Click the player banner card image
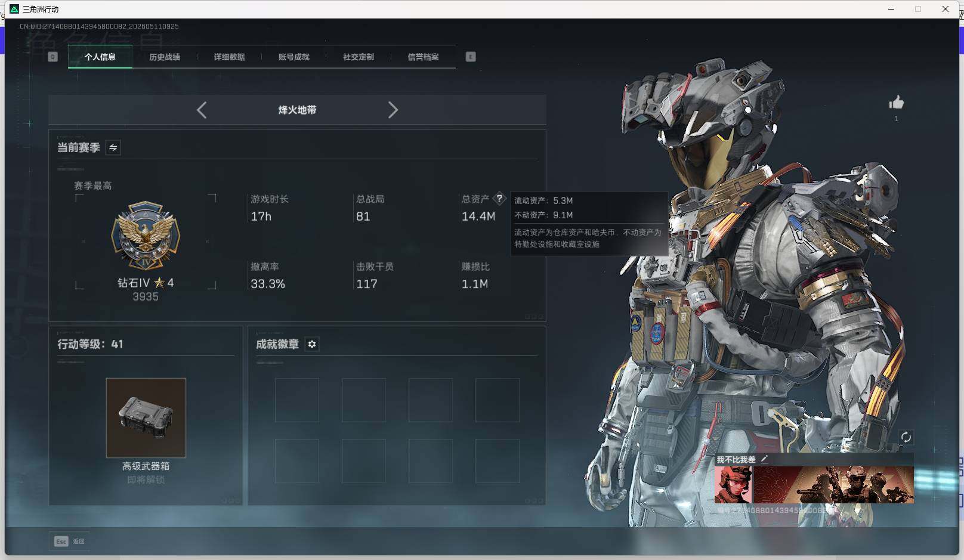The height and width of the screenshot is (560, 964). tap(833, 485)
